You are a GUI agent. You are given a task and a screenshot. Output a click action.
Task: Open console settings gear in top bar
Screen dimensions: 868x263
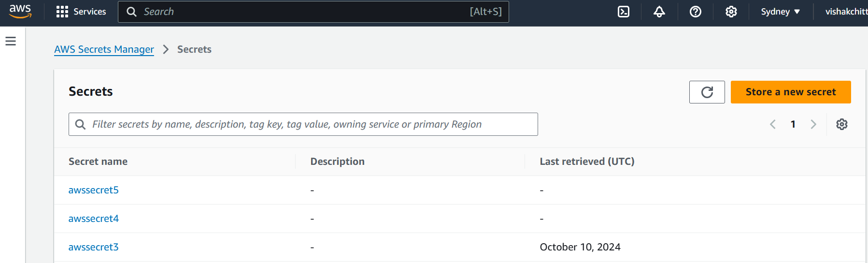(731, 12)
